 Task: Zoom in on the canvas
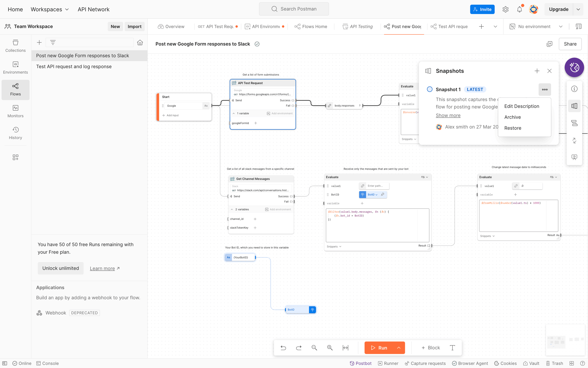pyautogui.click(x=330, y=348)
